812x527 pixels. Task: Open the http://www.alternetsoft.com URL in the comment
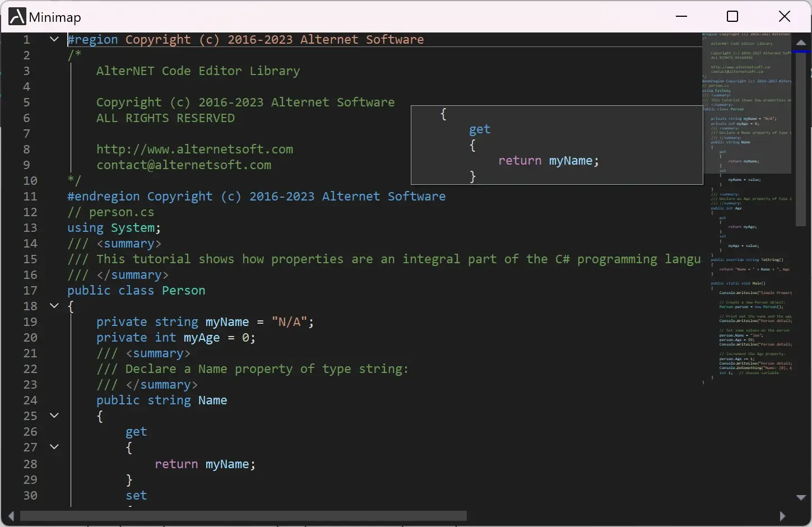pos(194,150)
